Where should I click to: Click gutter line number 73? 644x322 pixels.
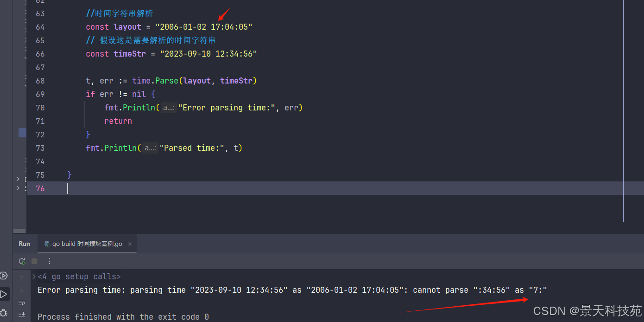pyautogui.click(x=40, y=148)
